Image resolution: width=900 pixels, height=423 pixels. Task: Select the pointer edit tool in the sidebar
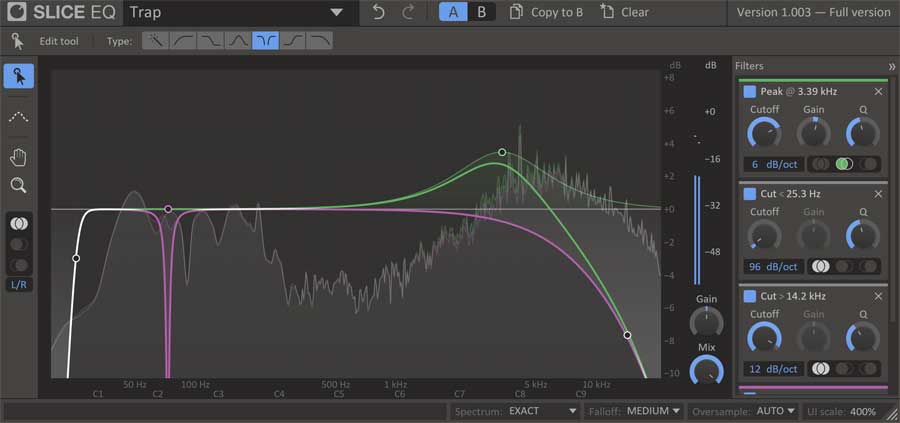click(19, 76)
